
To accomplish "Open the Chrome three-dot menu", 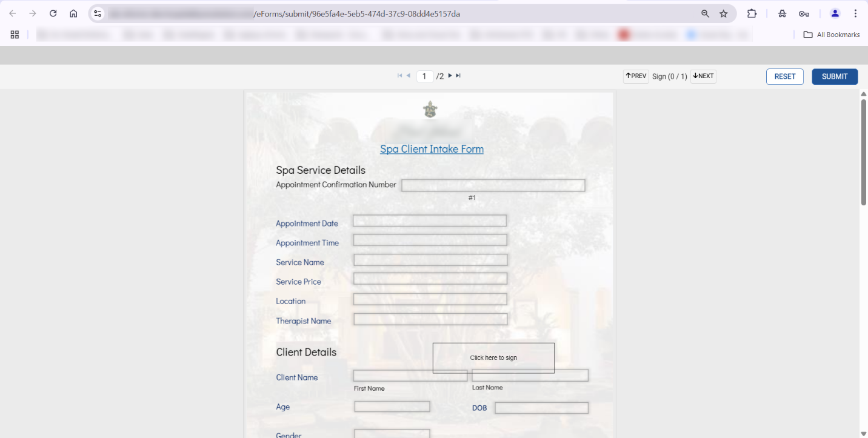I will tap(855, 13).
